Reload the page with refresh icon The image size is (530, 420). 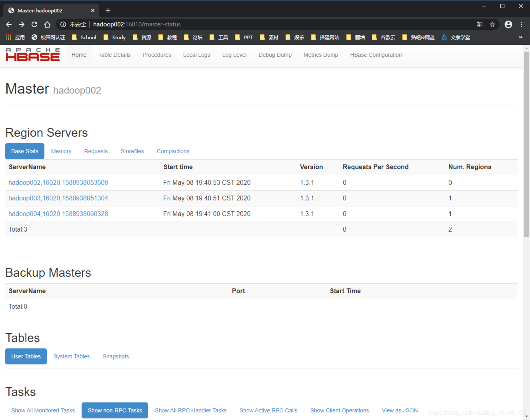point(34,24)
